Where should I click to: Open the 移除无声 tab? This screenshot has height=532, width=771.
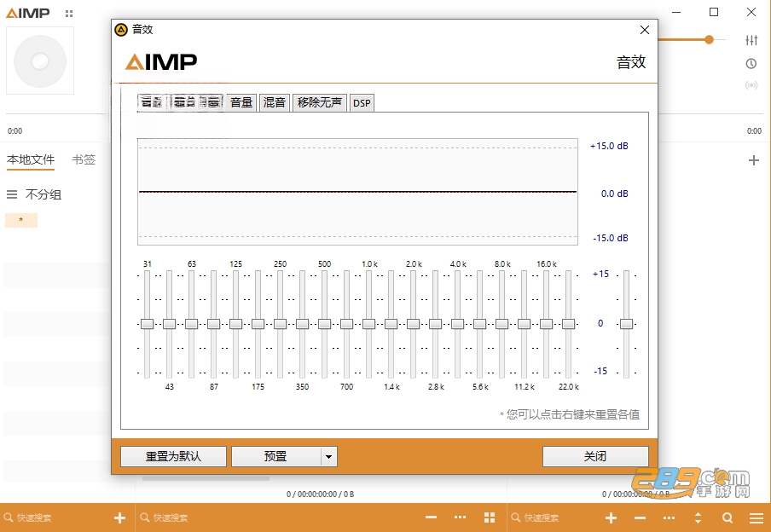(x=320, y=103)
